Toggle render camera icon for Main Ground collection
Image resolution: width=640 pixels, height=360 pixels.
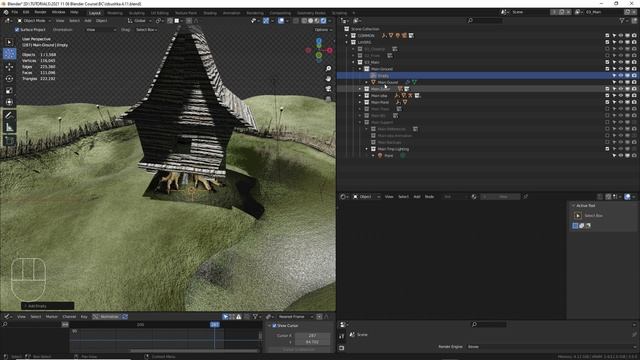tap(634, 69)
